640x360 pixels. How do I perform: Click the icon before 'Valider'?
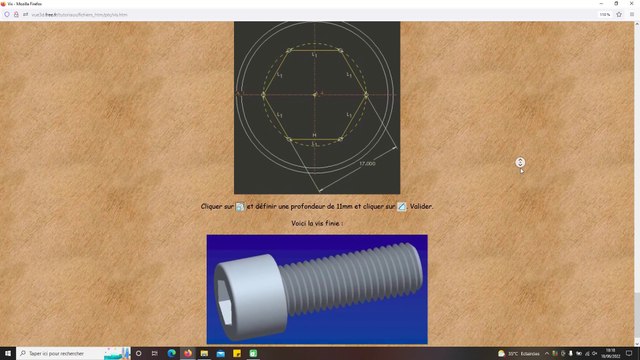(402, 207)
